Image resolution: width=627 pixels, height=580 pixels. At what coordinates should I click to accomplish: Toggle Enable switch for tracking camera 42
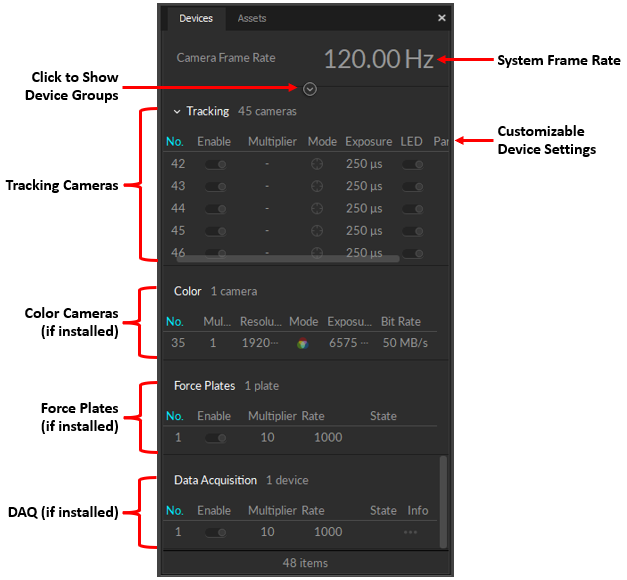point(215,164)
